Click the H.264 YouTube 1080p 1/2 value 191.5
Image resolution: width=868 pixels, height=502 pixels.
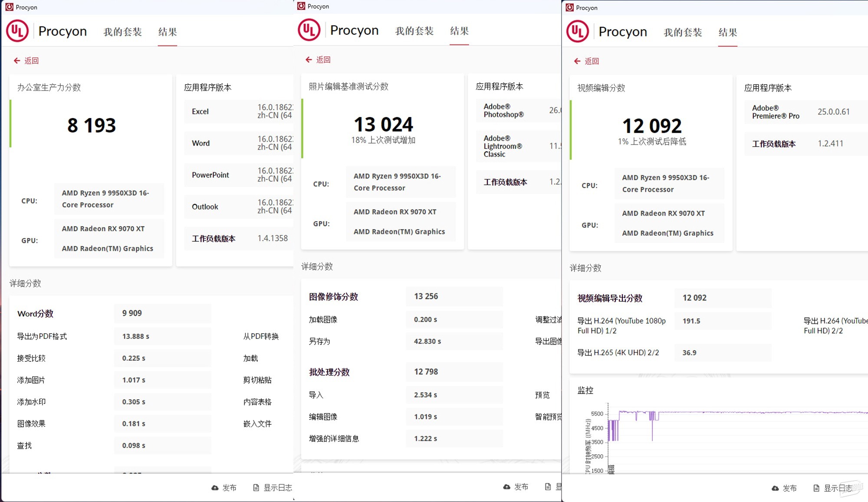(x=691, y=321)
